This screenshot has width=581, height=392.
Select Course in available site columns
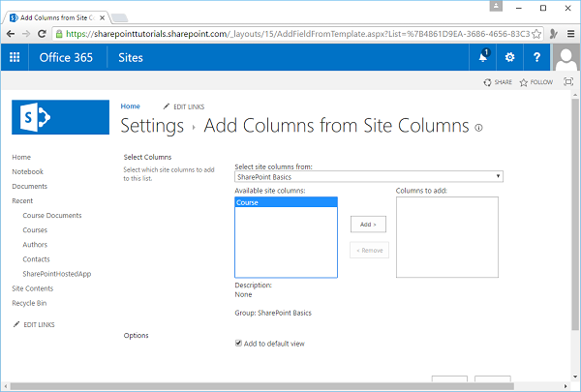[x=287, y=203]
